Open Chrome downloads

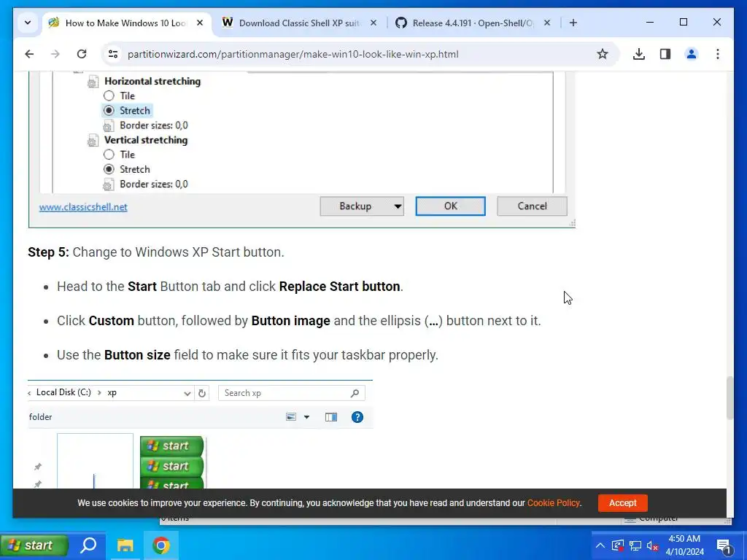pos(639,54)
